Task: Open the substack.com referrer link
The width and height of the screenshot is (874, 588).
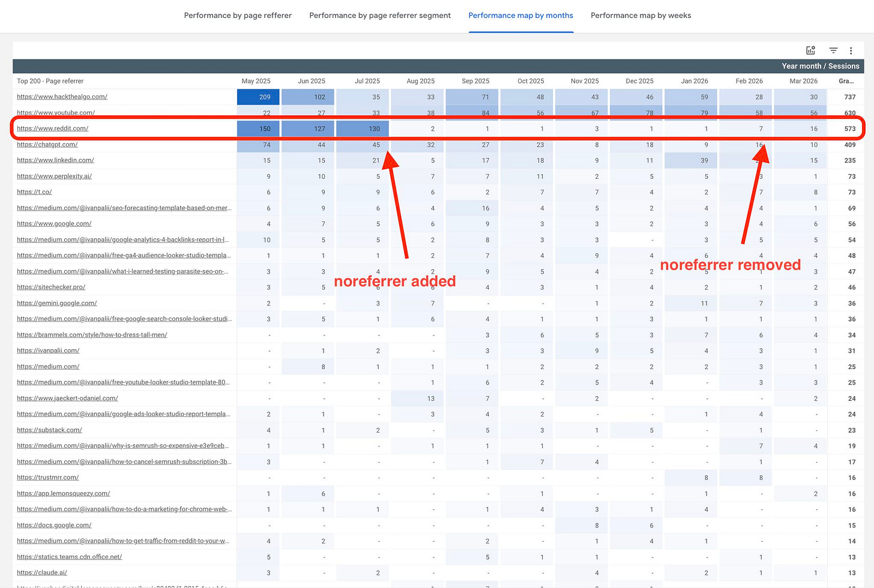Action: 50,430
